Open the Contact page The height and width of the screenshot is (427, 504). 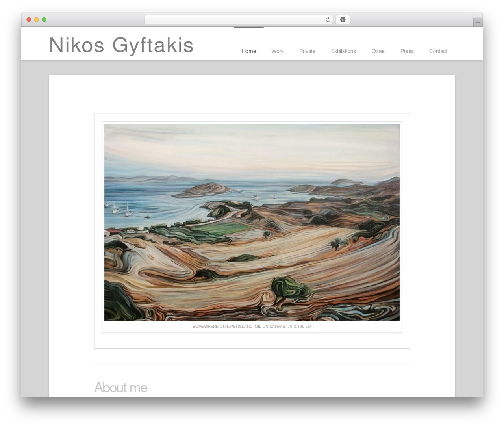(438, 51)
